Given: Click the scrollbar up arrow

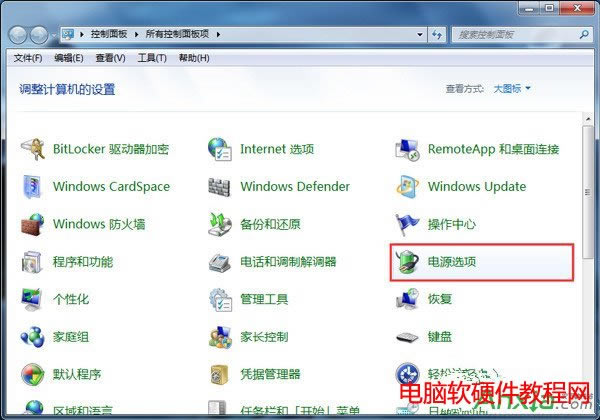Looking at the screenshot, I should pyautogui.click(x=588, y=119).
